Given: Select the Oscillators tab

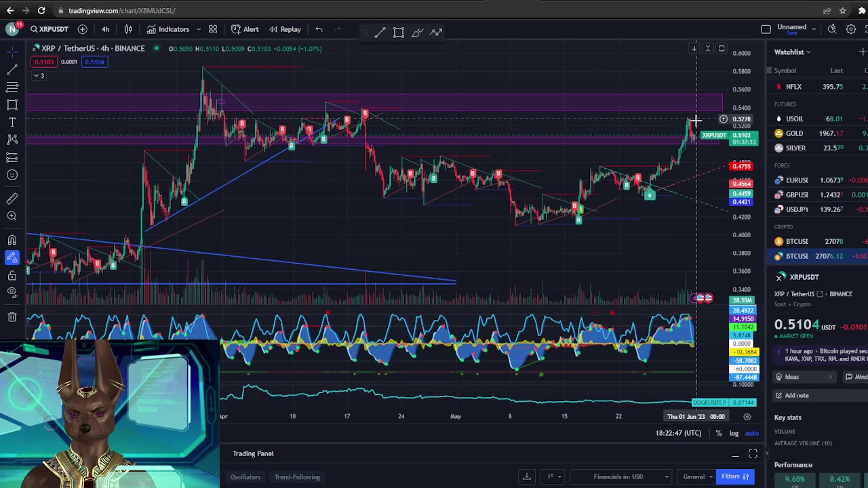Looking at the screenshot, I should point(245,477).
